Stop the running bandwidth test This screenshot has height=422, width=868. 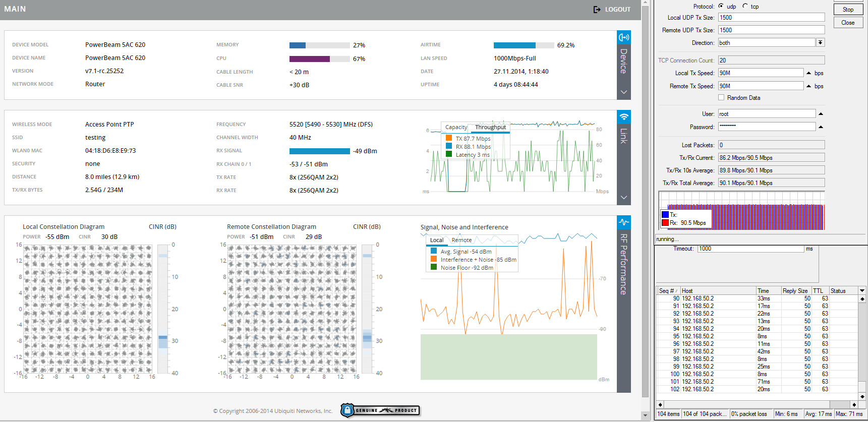pyautogui.click(x=848, y=10)
